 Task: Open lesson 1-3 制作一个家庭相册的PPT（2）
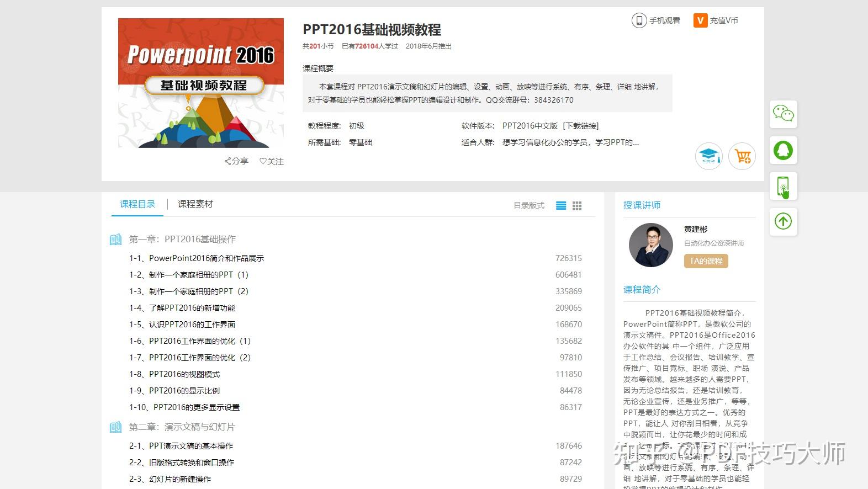coord(189,291)
